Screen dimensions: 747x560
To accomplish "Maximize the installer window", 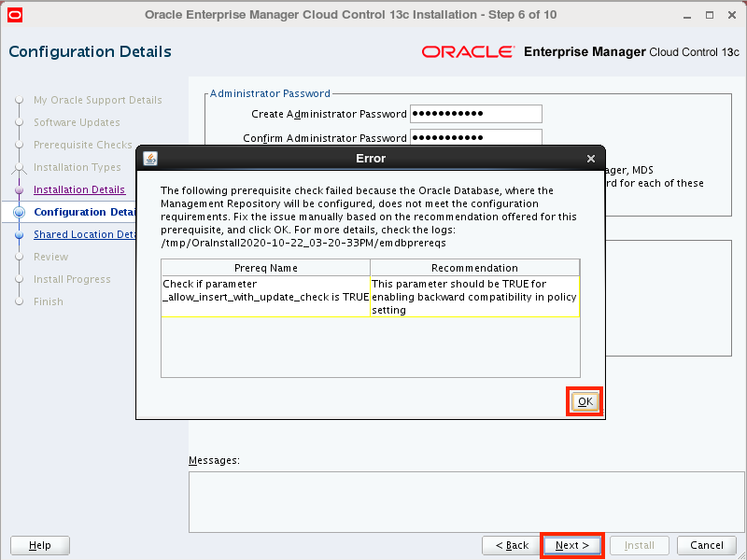I will (710, 15).
